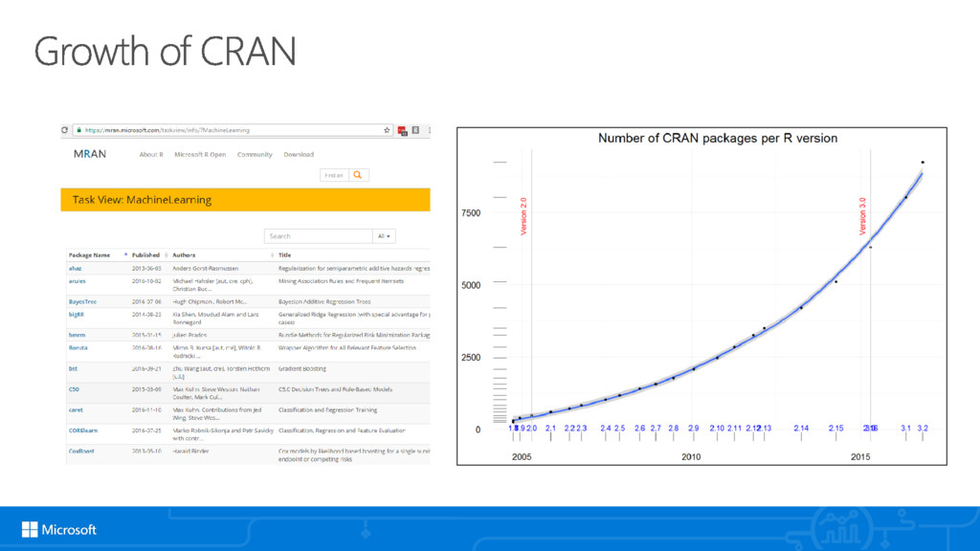
Task: Open the C50 package link
Action: pos(74,389)
